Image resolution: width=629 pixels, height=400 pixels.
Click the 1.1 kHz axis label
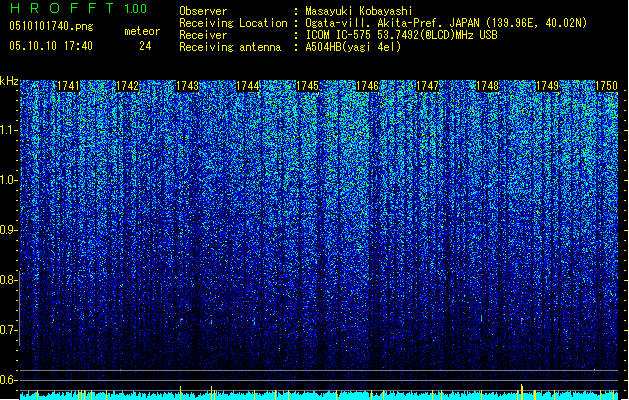(x=8, y=130)
